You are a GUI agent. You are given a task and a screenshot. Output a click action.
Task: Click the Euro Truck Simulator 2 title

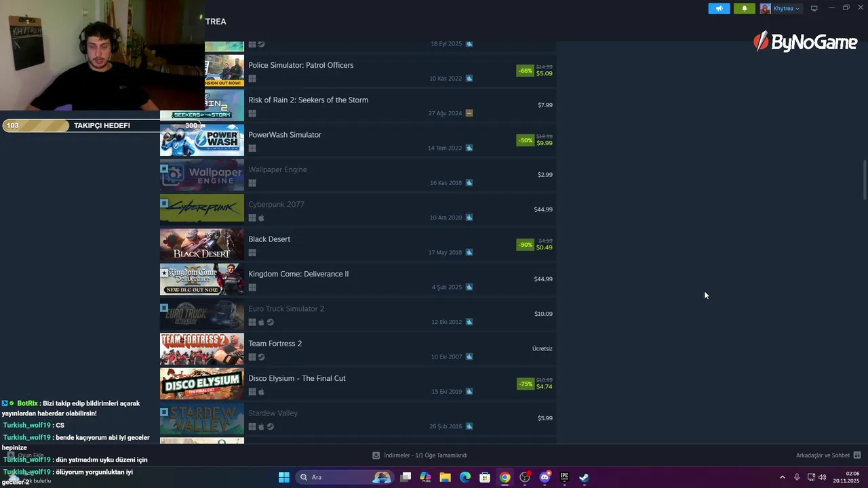point(286,308)
